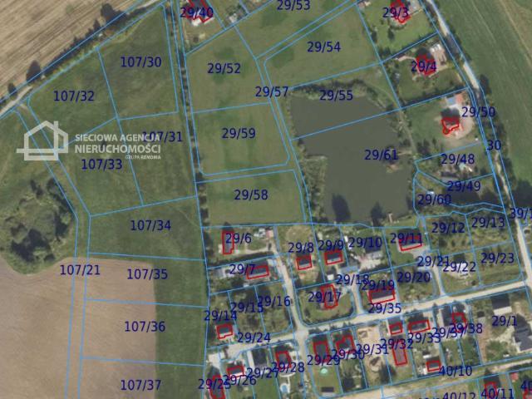Select parcel label 29/3
The height and width of the screenshot is (399, 532).
(x=396, y=12)
